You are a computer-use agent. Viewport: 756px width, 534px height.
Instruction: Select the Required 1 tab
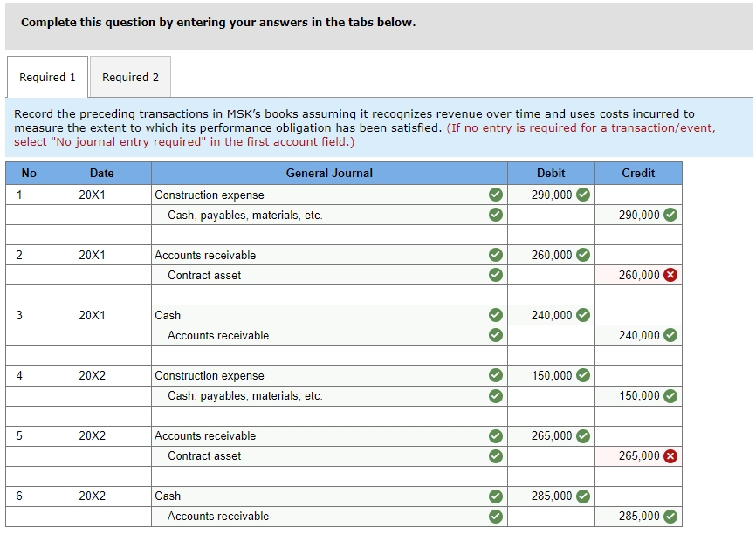click(x=47, y=77)
